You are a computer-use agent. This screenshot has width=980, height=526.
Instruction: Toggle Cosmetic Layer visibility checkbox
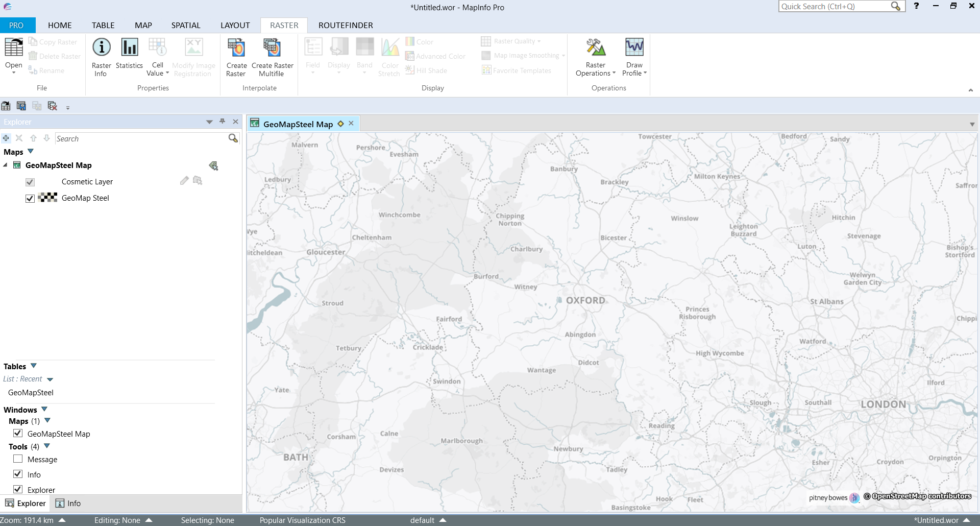(30, 182)
